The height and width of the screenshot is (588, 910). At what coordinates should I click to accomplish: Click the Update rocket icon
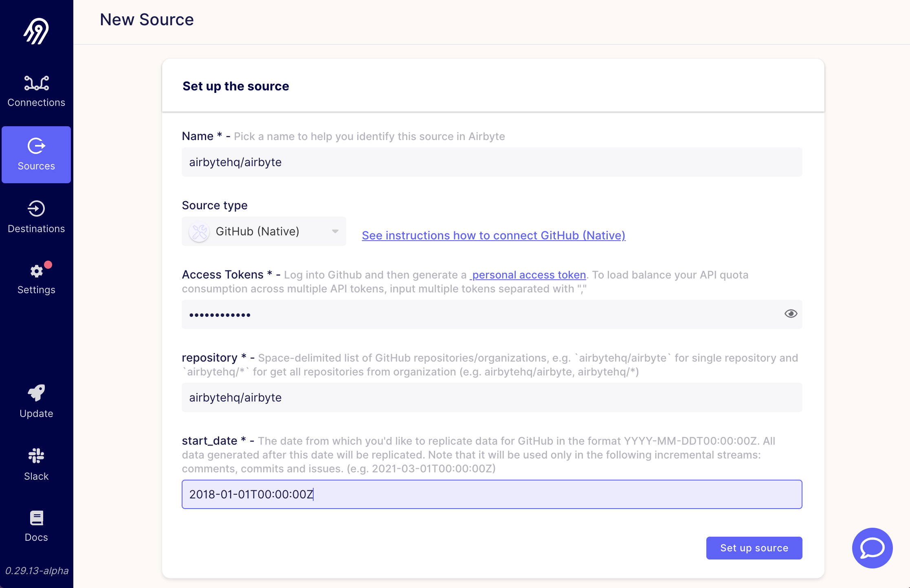pyautogui.click(x=36, y=393)
